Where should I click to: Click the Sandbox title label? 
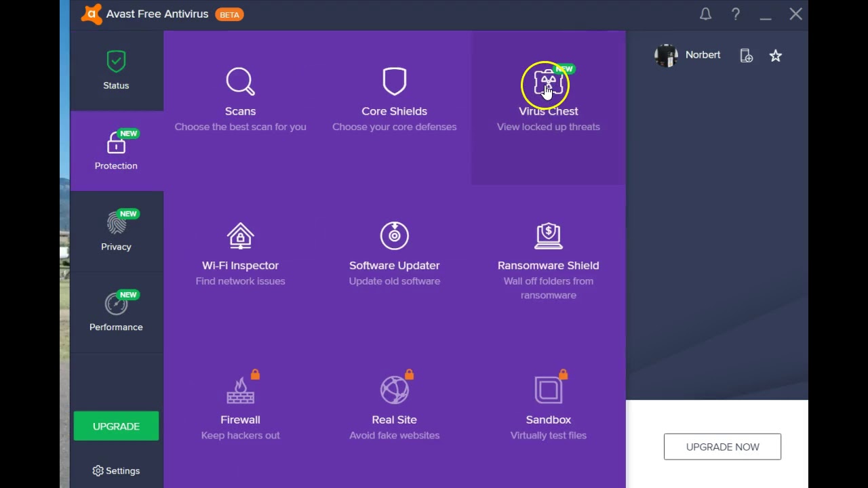click(x=548, y=420)
